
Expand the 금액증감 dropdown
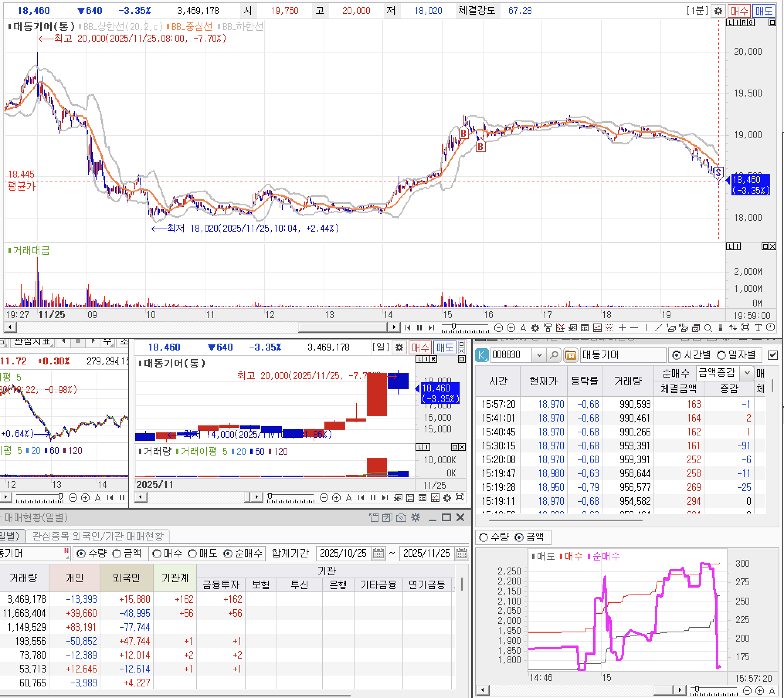[x=747, y=373]
